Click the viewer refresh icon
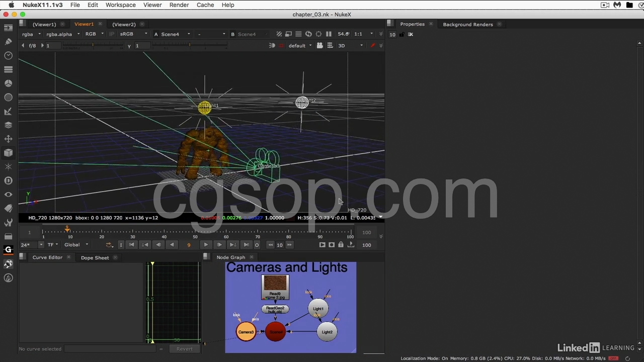Viewport: 644px width, 362px height. (x=308, y=34)
